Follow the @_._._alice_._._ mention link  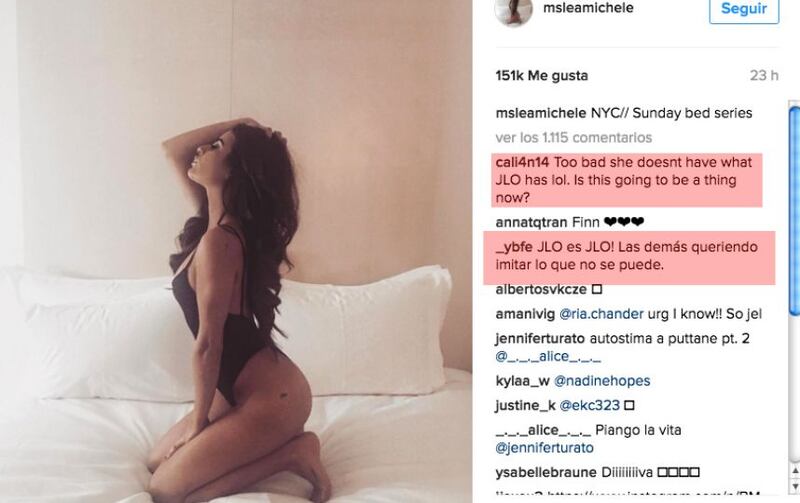pos(548,356)
